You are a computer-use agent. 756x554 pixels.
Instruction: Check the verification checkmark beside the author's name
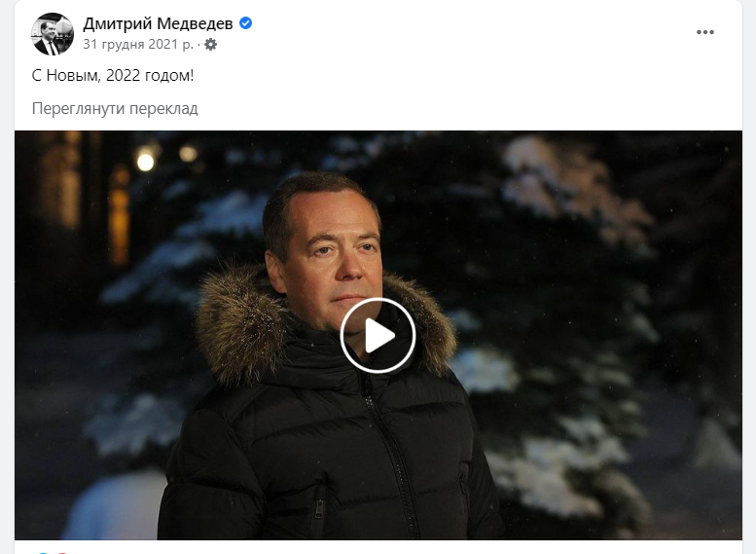coord(245,22)
